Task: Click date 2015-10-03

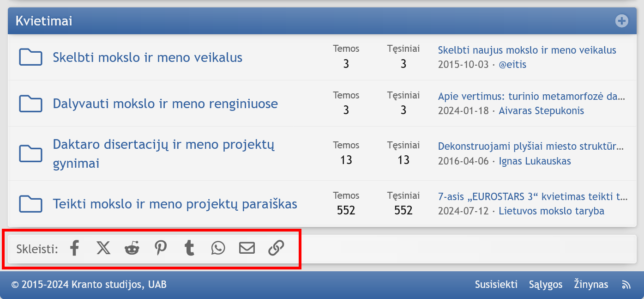Action: 463,64
